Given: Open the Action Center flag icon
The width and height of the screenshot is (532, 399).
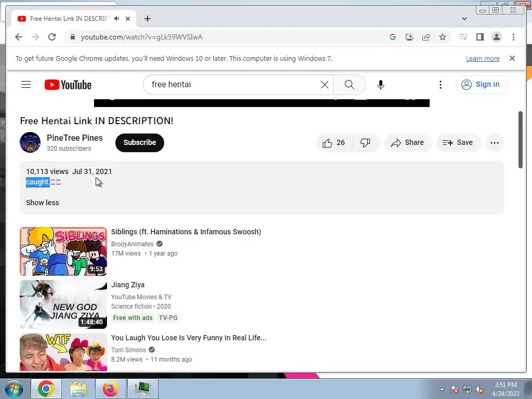Looking at the screenshot, I should (x=454, y=389).
